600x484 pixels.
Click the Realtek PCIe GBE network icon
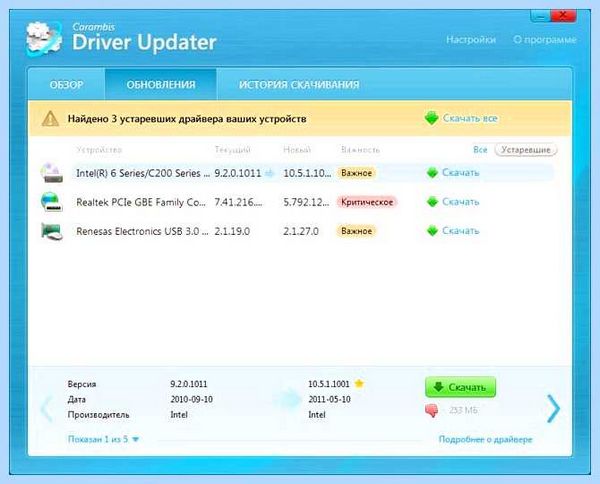pyautogui.click(x=52, y=202)
